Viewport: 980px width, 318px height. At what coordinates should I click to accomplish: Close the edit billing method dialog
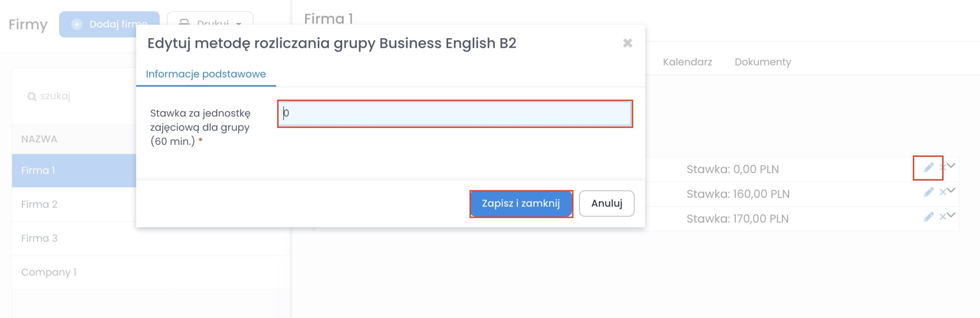(627, 43)
